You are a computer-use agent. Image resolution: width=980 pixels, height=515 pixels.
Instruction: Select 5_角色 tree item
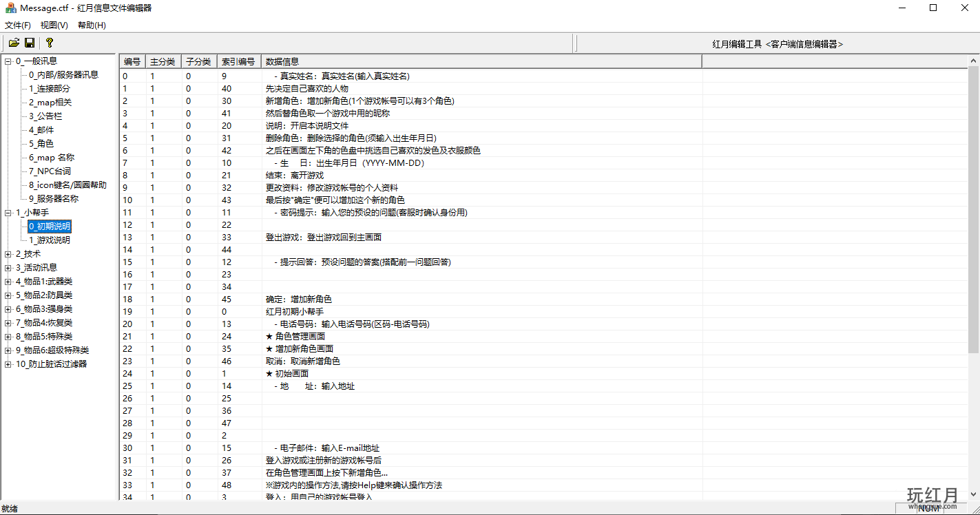tap(41, 144)
